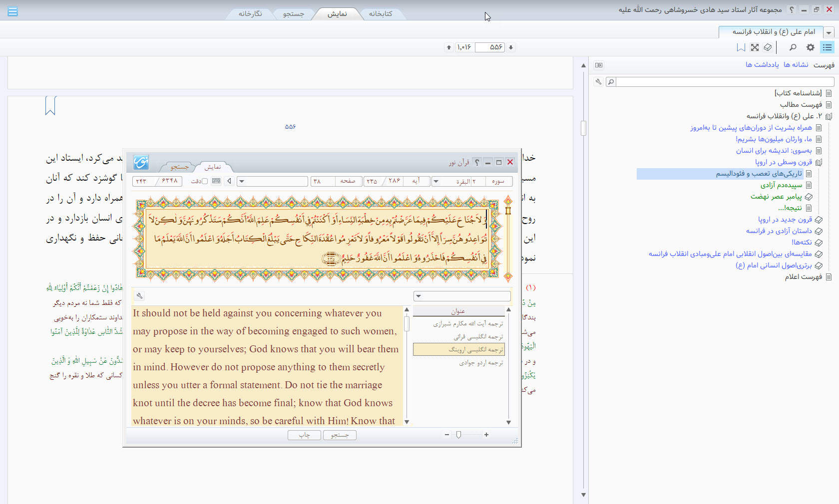Click the magnifier search icon in the book toolbar
This screenshot has width=839, height=504.
[x=793, y=47]
